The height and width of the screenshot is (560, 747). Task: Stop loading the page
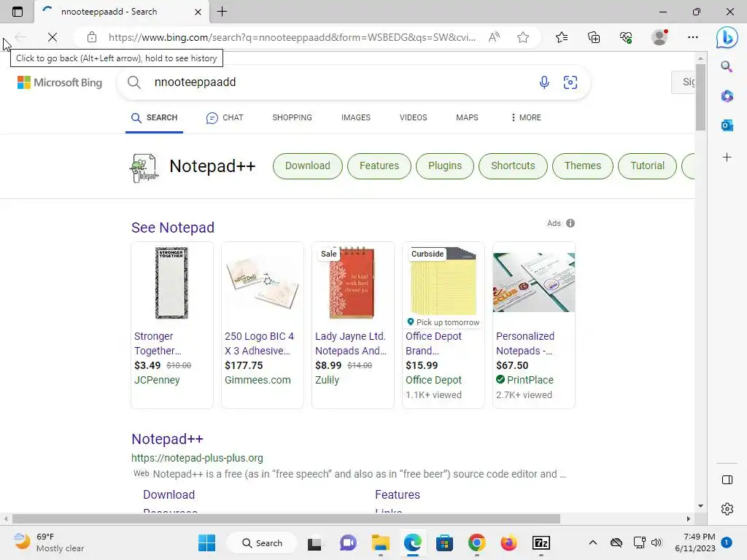click(x=53, y=37)
